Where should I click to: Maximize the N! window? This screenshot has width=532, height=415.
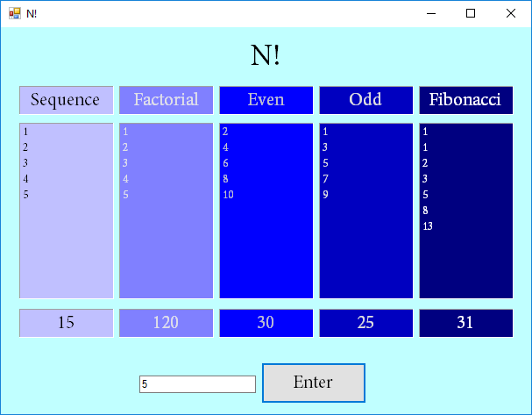[471, 13]
